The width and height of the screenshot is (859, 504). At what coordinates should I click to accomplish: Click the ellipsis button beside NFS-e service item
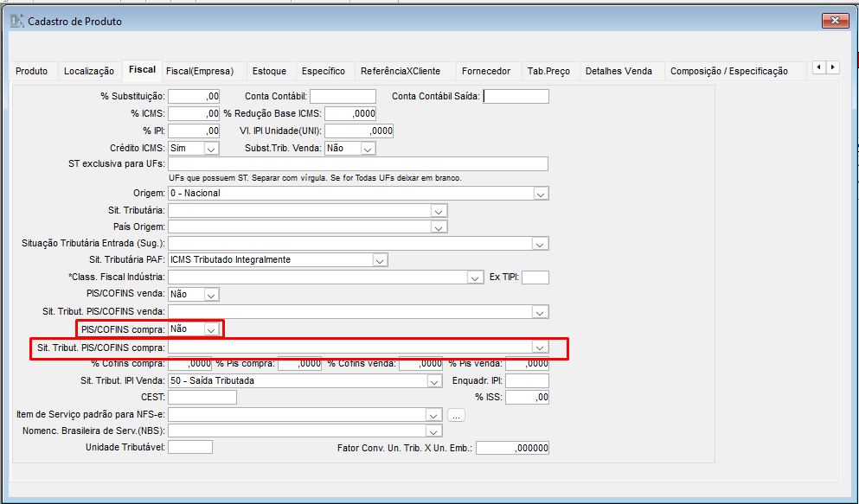click(x=456, y=415)
